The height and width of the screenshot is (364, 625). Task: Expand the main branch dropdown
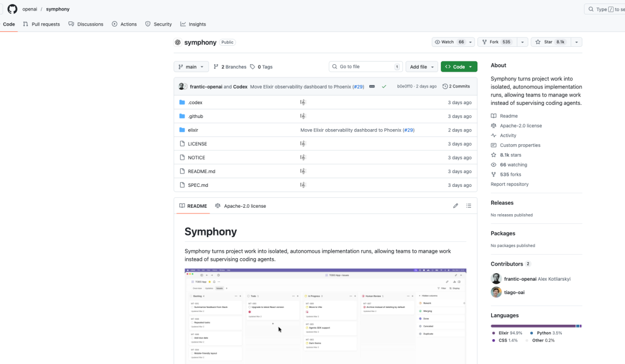(x=191, y=67)
